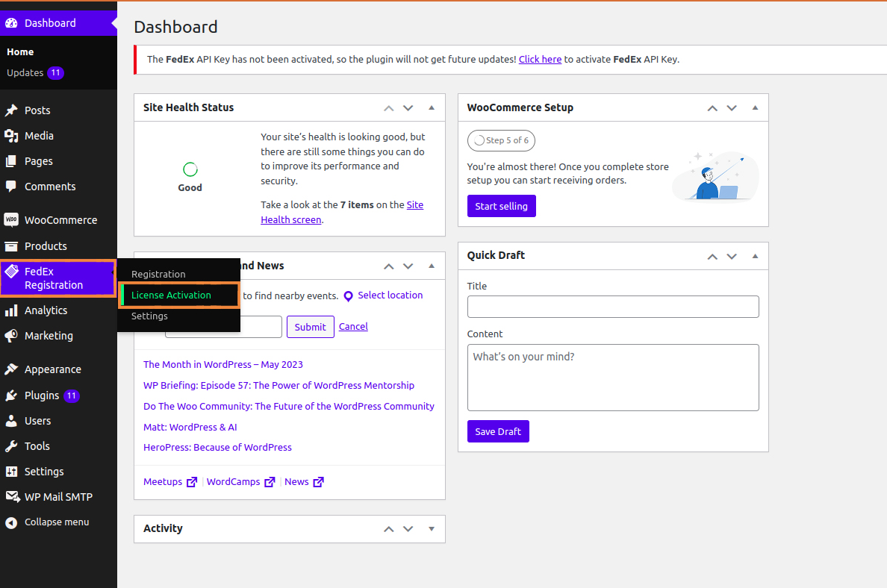Image resolution: width=887 pixels, height=588 pixels.
Task: Move the Quick Draft panel down
Action: pyautogui.click(x=732, y=256)
